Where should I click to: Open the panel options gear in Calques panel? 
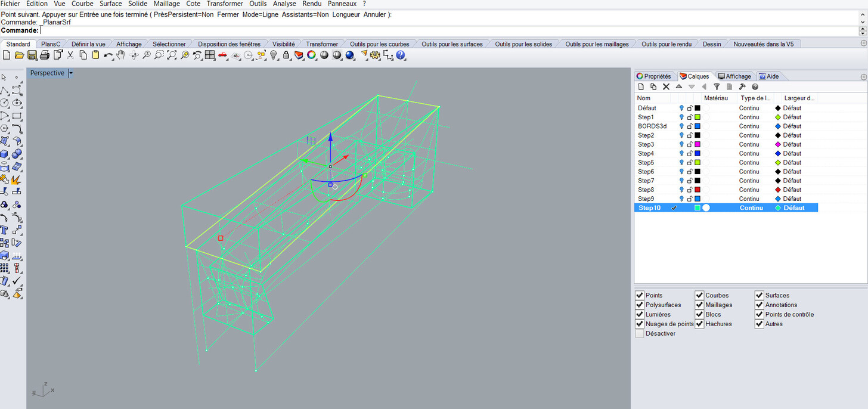coord(863,76)
